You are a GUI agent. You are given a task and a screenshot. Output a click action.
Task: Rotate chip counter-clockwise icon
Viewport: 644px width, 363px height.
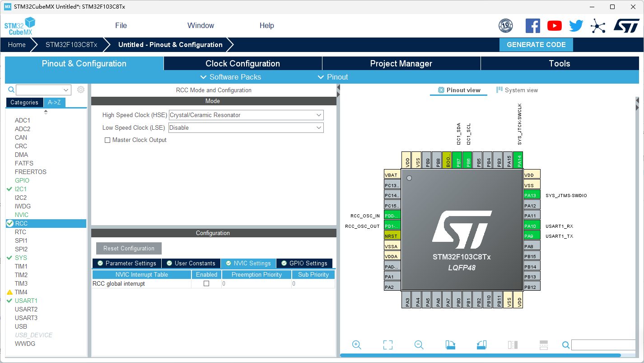[481, 345]
